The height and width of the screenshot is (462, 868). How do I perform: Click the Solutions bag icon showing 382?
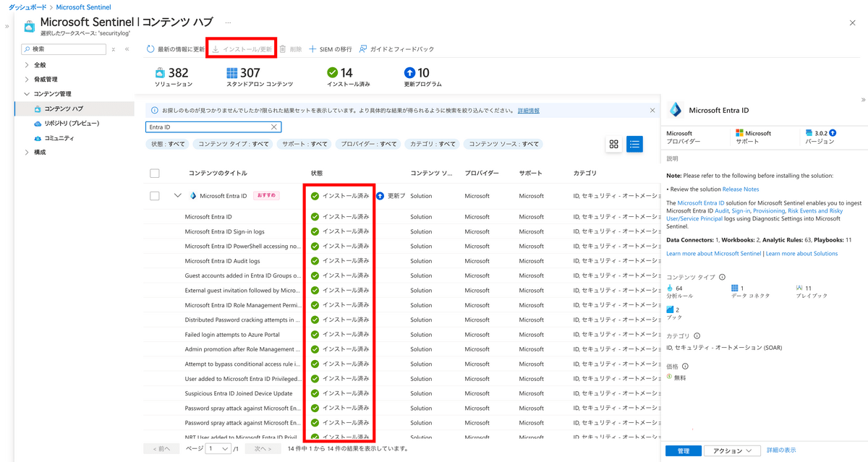(160, 73)
